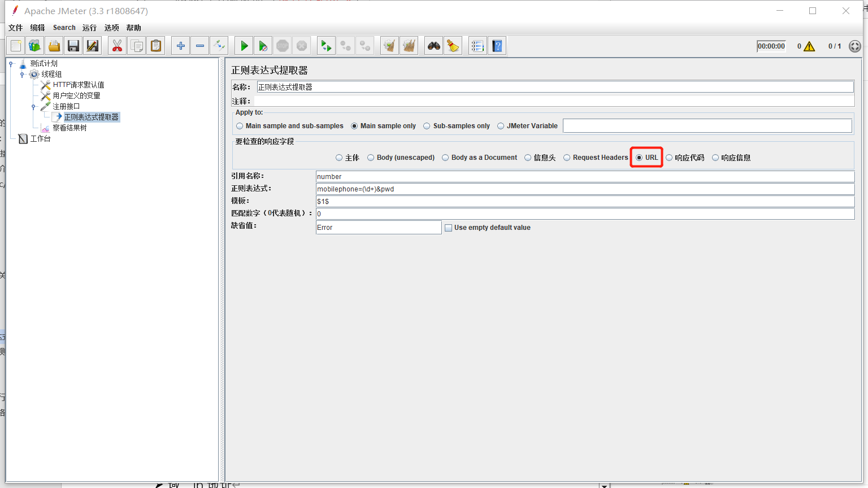
Task: Collapse all with the minus icon
Action: tap(199, 46)
